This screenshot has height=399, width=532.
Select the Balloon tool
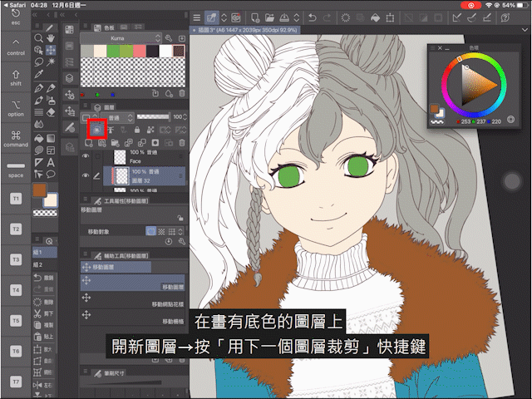click(51, 175)
